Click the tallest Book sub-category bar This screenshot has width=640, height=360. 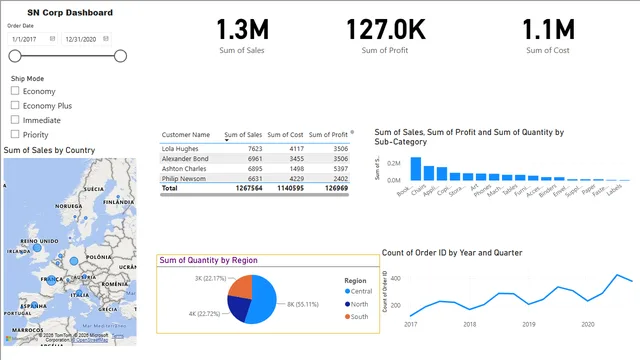tap(416, 169)
